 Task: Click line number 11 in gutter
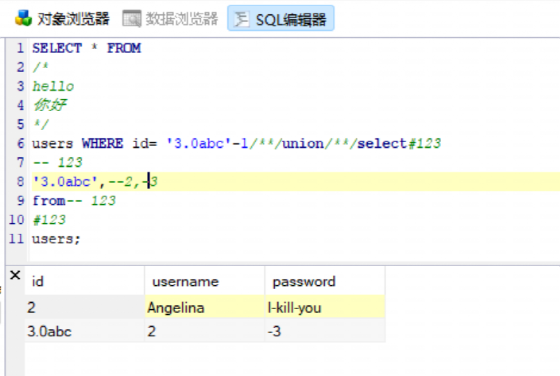tap(16, 239)
